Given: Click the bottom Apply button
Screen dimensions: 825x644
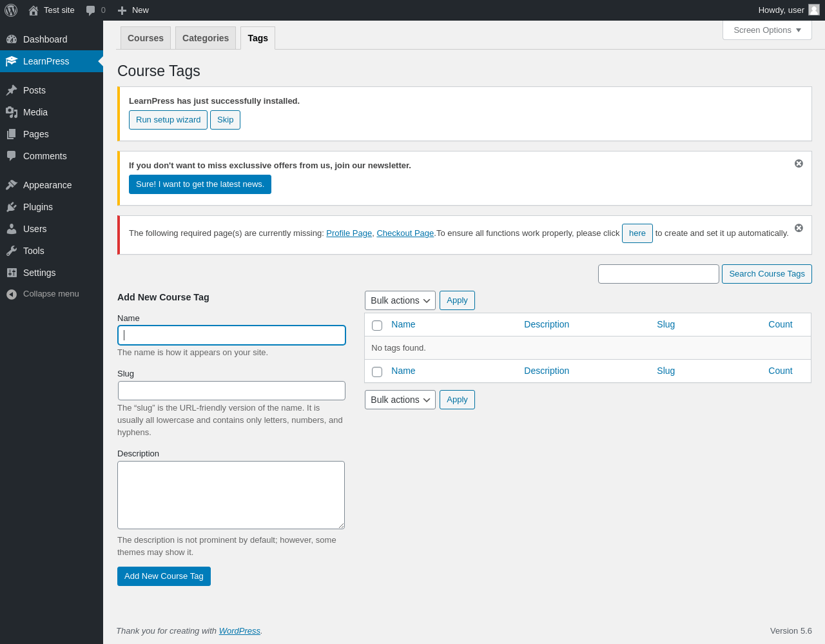Looking at the screenshot, I should click(457, 400).
